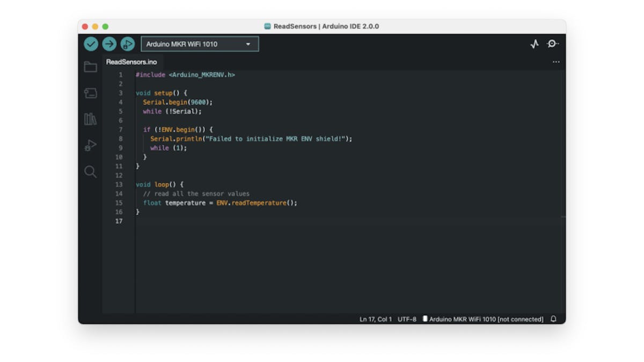Viewport: 644px width, 362px height.
Task: Click the Upload arrow button
Action: (109, 44)
